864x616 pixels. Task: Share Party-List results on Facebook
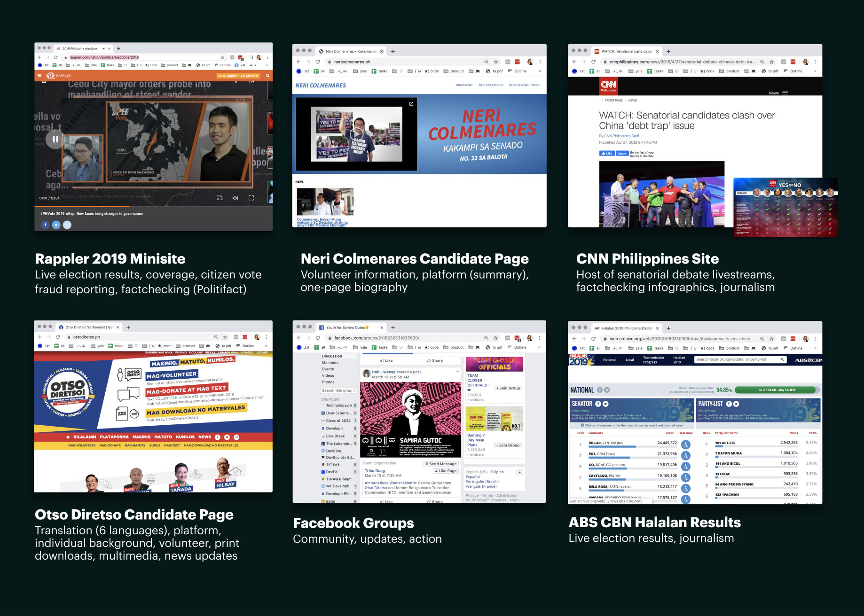pos(729,404)
